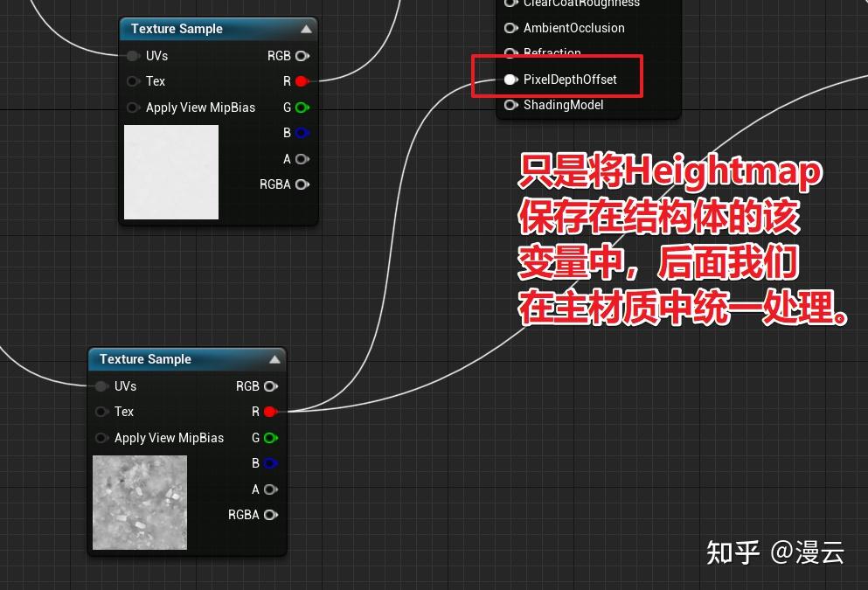868x590 pixels.
Task: Click the RGB output pin on top Texture Sample
Action: (302, 55)
